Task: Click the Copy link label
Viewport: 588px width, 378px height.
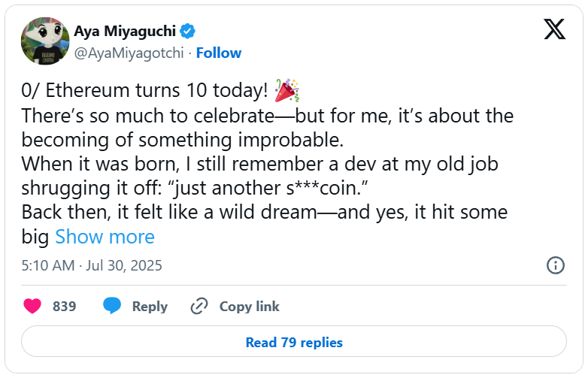Action: coord(249,306)
